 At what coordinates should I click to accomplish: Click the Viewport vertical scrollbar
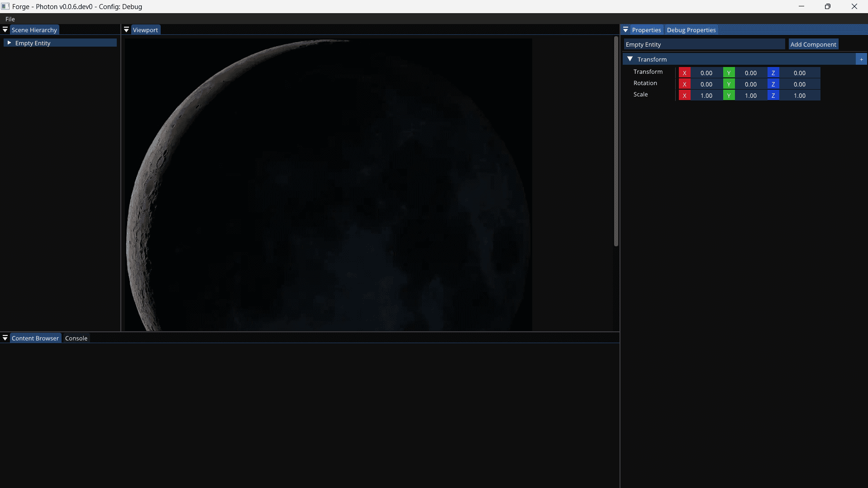point(616,141)
